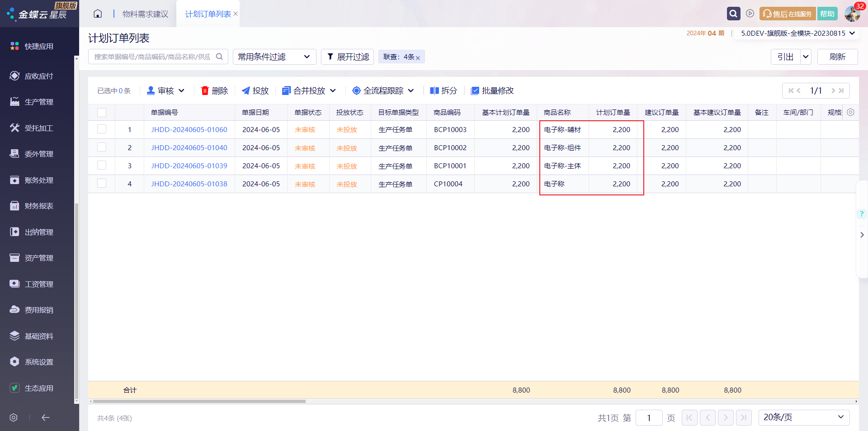The height and width of the screenshot is (431, 868).
Task: Open the 引出 dropdown arrow
Action: tap(806, 57)
